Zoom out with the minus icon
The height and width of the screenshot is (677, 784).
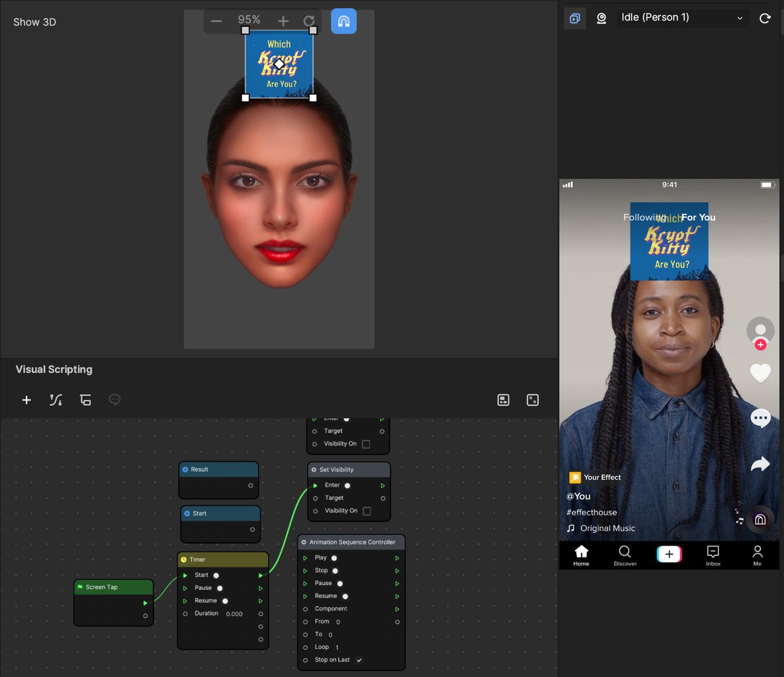(216, 22)
